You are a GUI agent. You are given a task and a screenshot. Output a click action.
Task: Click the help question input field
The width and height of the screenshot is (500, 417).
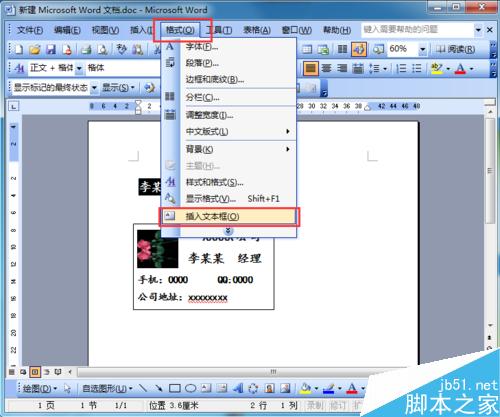417,30
